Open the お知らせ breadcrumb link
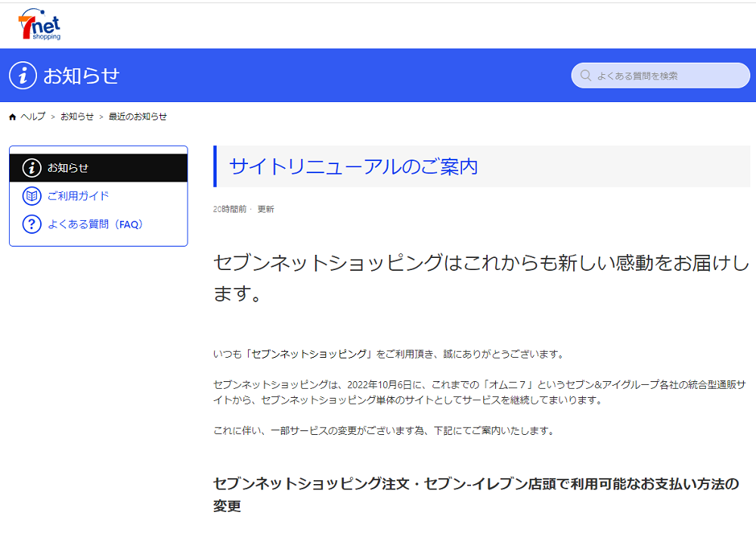 tap(76, 116)
